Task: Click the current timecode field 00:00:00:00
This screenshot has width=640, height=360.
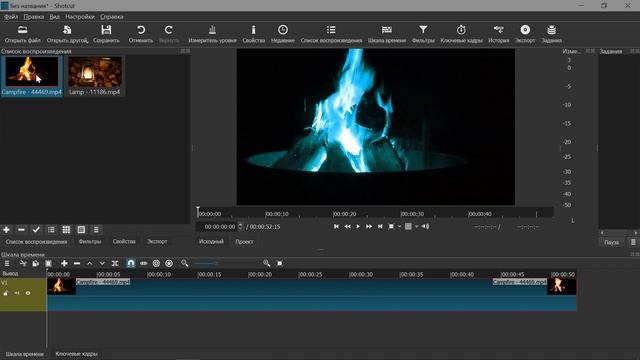Action: (217, 227)
